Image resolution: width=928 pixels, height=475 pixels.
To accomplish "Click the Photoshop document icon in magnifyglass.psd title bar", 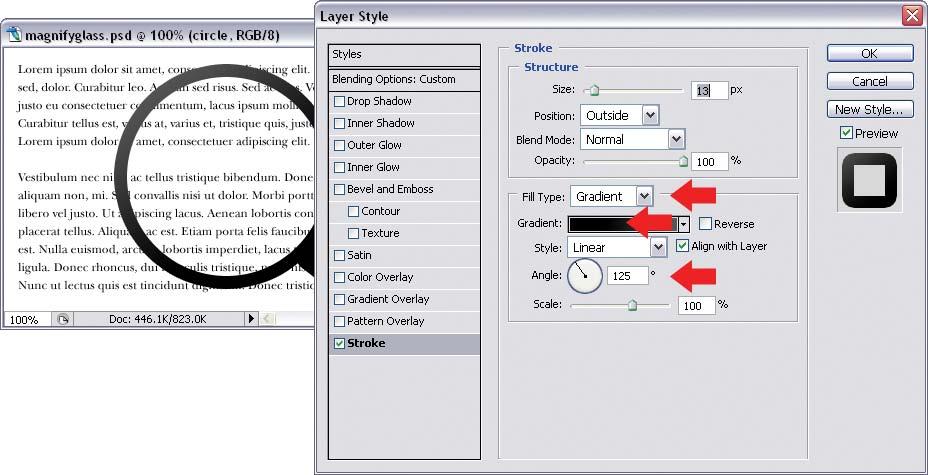I will pyautogui.click(x=15, y=34).
